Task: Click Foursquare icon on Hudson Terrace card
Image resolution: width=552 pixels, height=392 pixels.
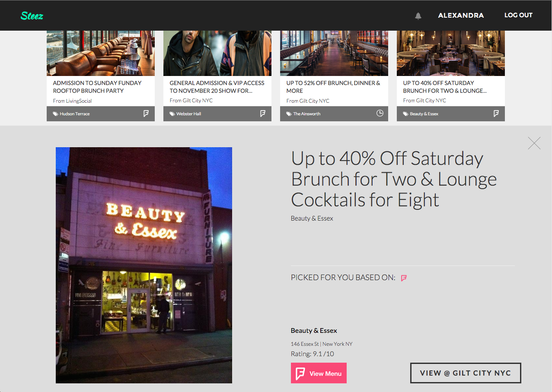Action: point(146,114)
